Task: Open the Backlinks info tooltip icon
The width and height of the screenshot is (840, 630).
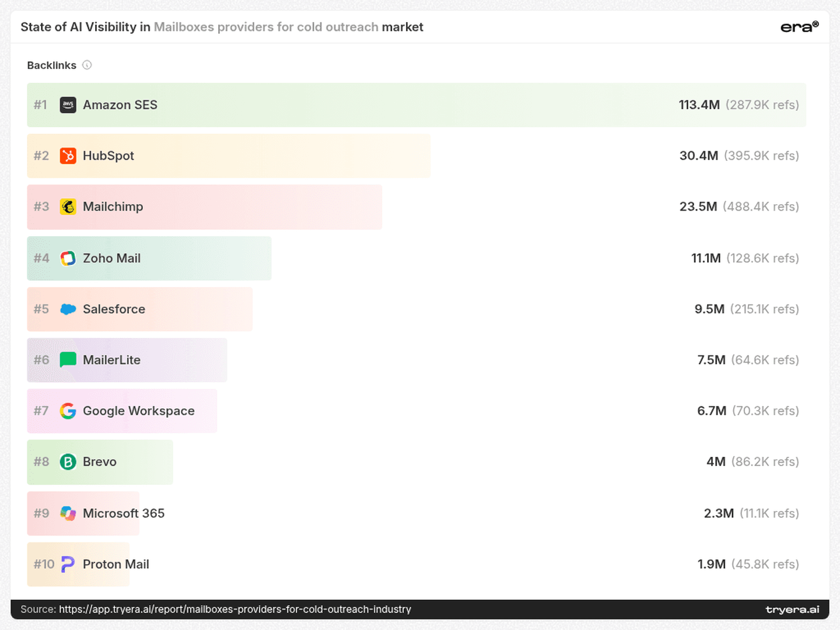Action: tap(87, 65)
